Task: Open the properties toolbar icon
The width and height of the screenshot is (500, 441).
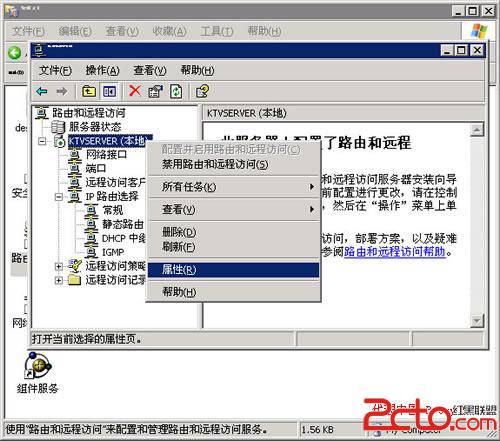Action: point(155,91)
